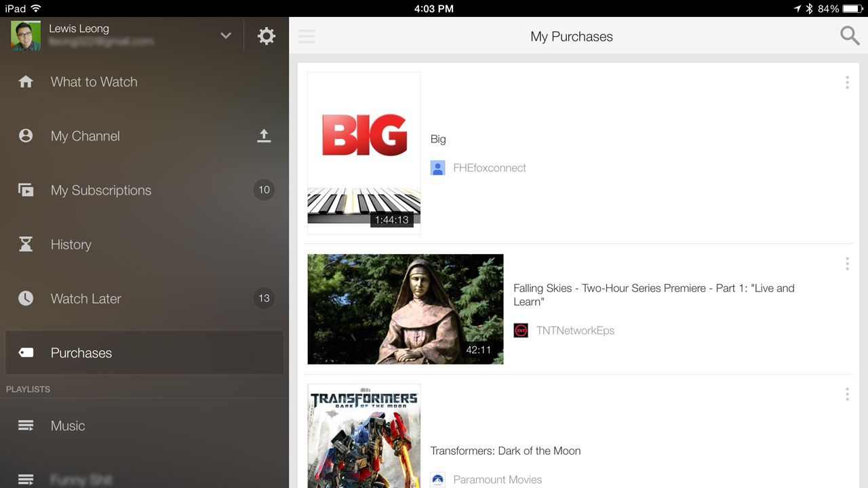Click the History hourglass icon
Screen dimensions: 868x488
coord(26,245)
